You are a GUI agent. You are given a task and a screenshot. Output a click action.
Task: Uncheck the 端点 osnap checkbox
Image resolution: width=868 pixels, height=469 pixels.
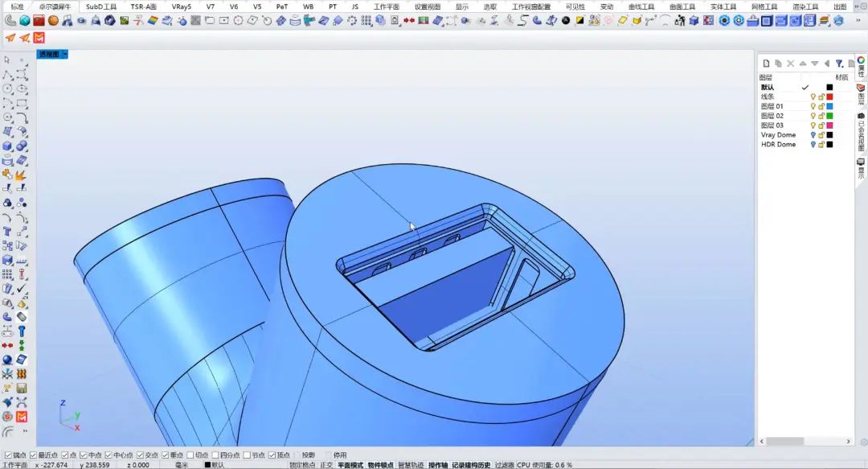pos(9,455)
